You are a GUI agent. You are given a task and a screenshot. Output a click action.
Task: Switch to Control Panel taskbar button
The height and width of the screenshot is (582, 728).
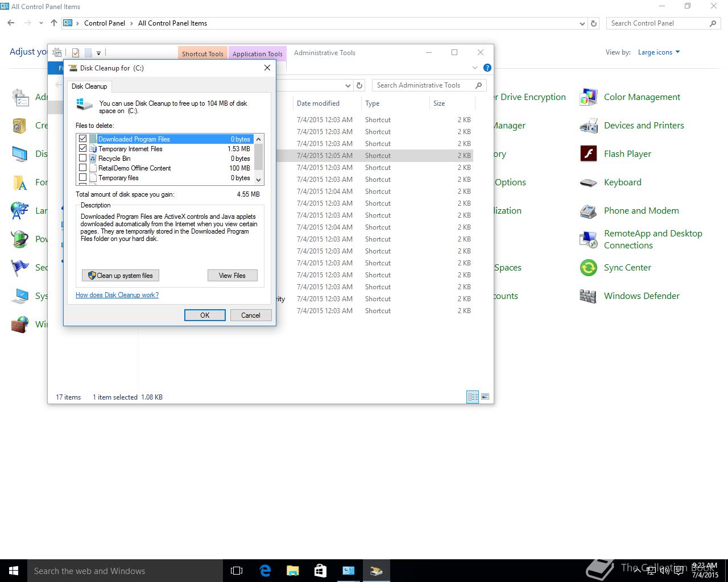pyautogui.click(x=348, y=571)
